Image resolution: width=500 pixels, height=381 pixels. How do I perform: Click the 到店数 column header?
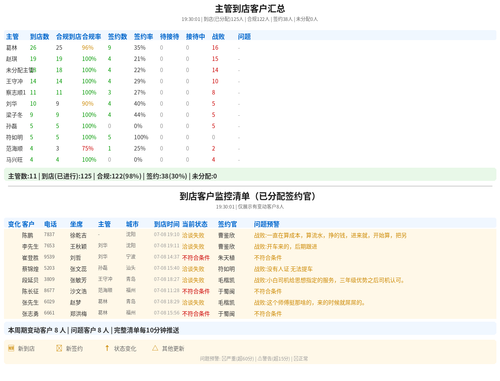tap(39, 37)
